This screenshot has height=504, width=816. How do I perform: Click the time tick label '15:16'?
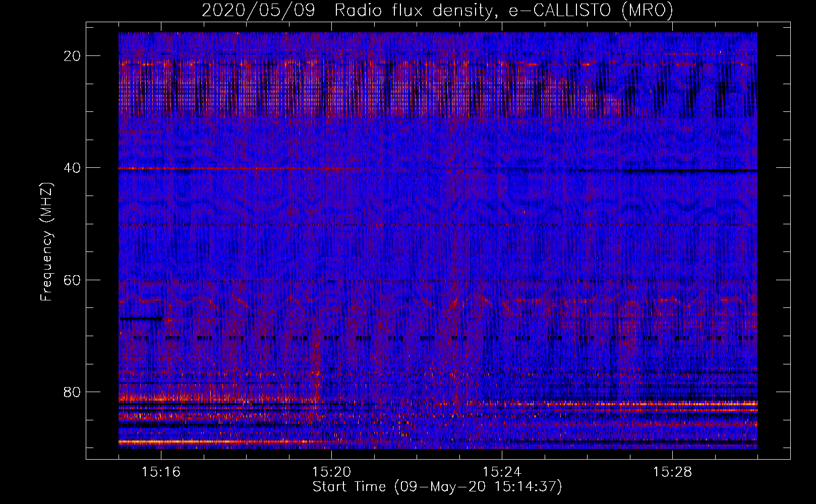[161, 472]
